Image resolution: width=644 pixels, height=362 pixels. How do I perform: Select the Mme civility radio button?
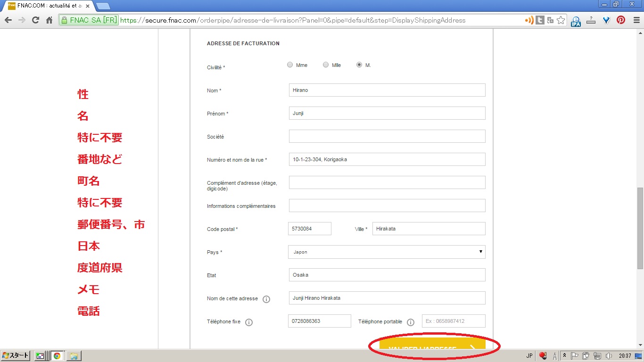(290, 65)
